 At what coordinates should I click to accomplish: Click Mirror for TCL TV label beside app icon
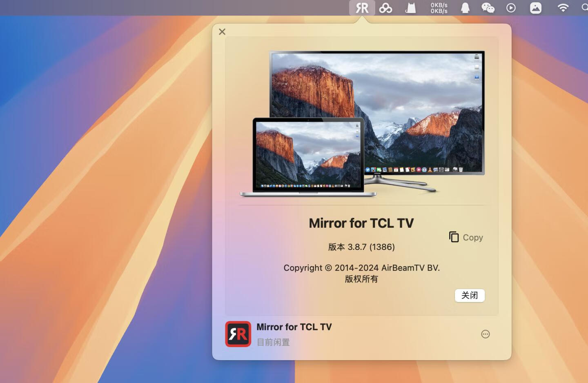coord(294,327)
